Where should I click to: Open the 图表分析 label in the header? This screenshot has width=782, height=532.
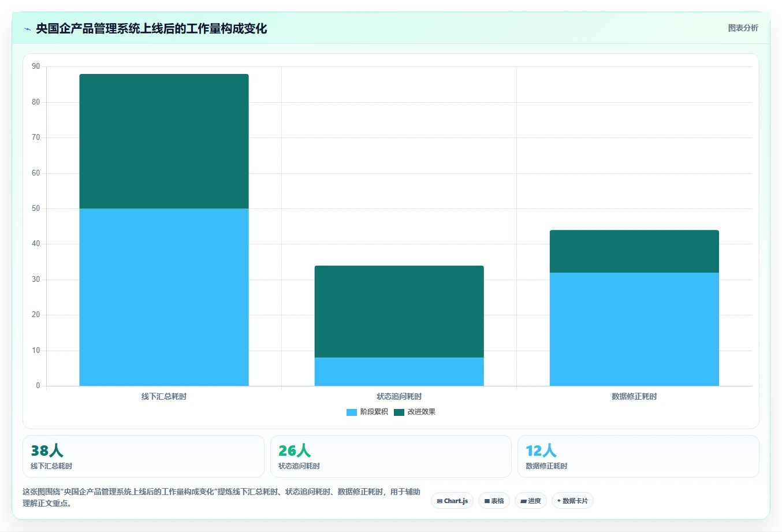tap(743, 28)
